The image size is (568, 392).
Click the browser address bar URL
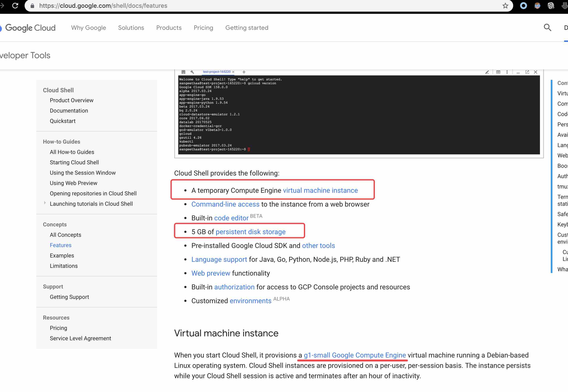click(x=103, y=6)
